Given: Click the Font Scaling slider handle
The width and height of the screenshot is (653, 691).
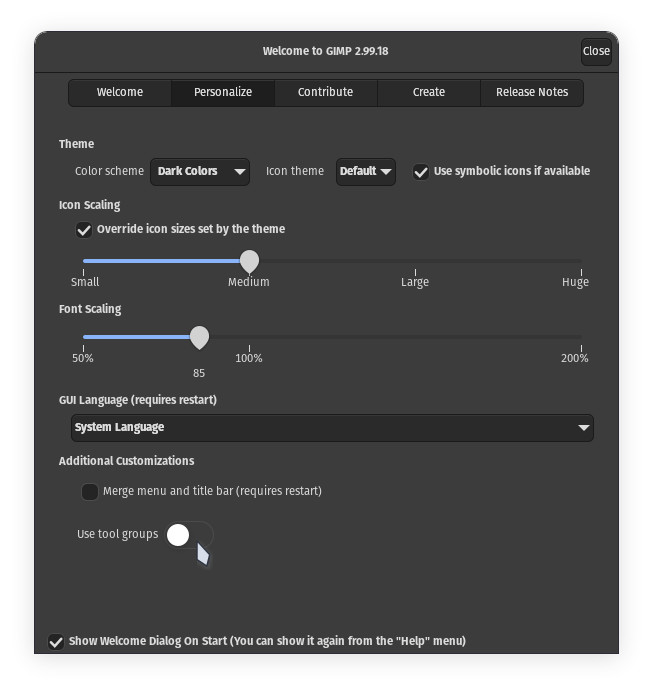Looking at the screenshot, I should (199, 337).
